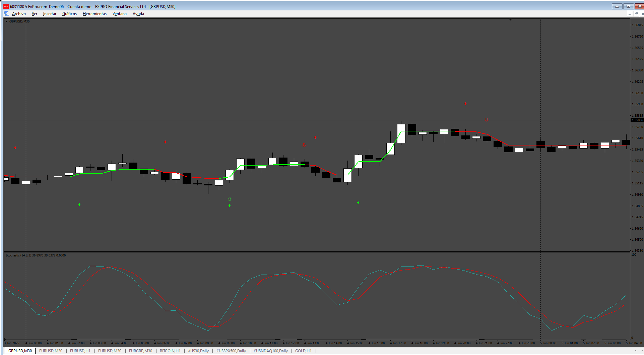Click the stochastic scale value 100

pos(634,255)
